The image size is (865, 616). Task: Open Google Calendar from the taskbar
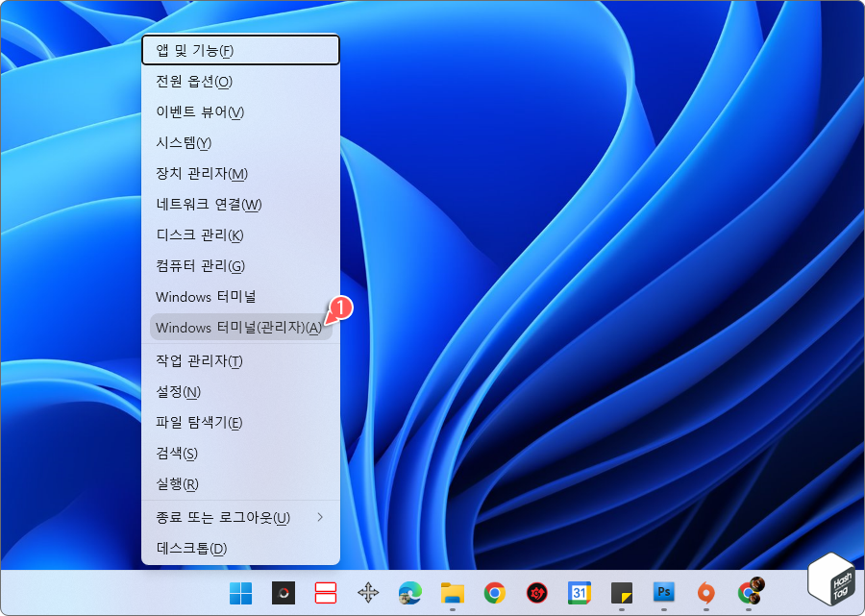point(578,594)
